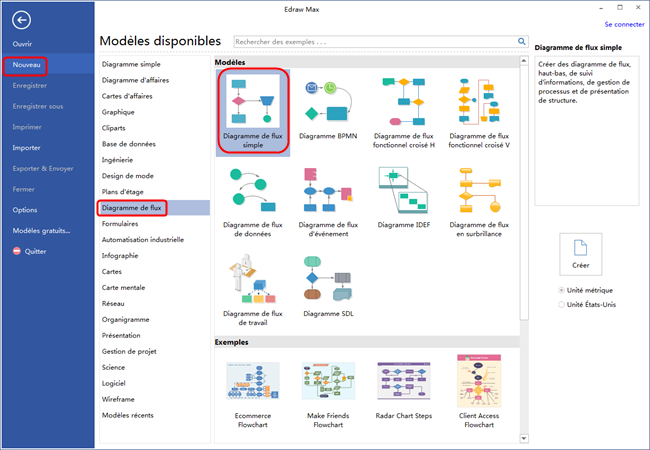Click Enregistrer in the sidebar
The image size is (650, 450).
point(29,86)
